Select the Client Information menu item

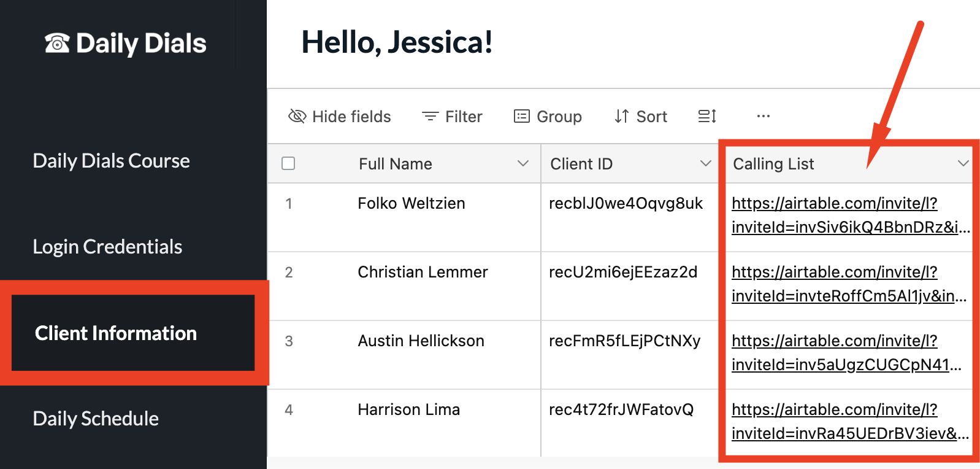(133, 333)
